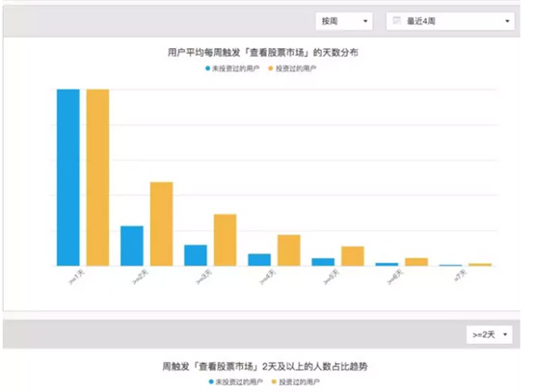This screenshot has height=392, width=534.
Task: Click the orange bar for >=6天
Action: (416, 262)
